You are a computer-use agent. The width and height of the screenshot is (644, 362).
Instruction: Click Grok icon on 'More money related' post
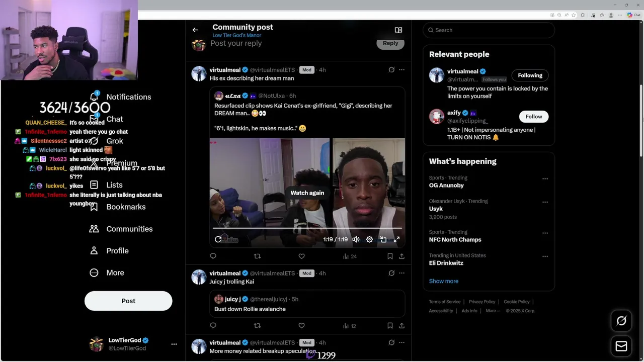pos(391,343)
